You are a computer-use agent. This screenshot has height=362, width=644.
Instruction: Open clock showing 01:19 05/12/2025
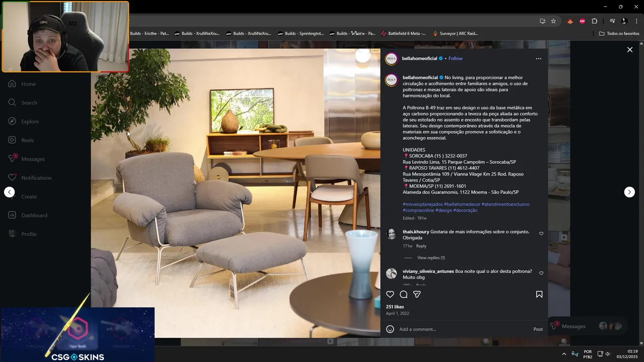pyautogui.click(x=627, y=354)
